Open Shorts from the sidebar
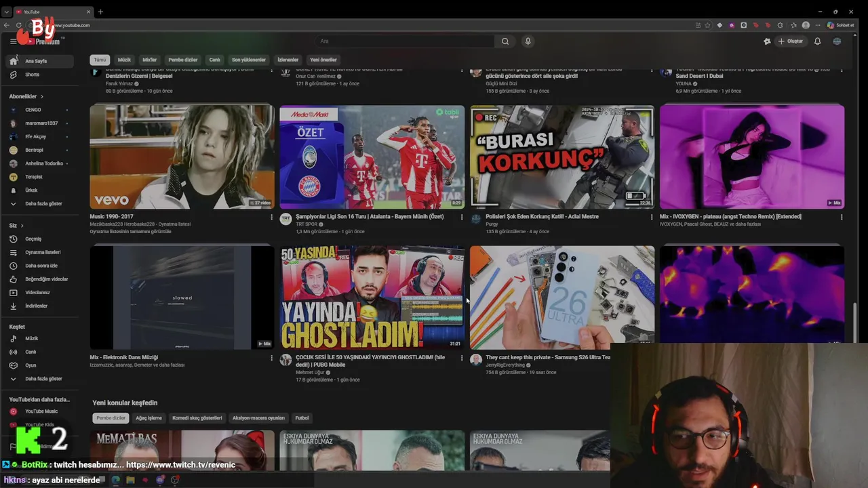Image resolution: width=868 pixels, height=488 pixels. click(41, 75)
